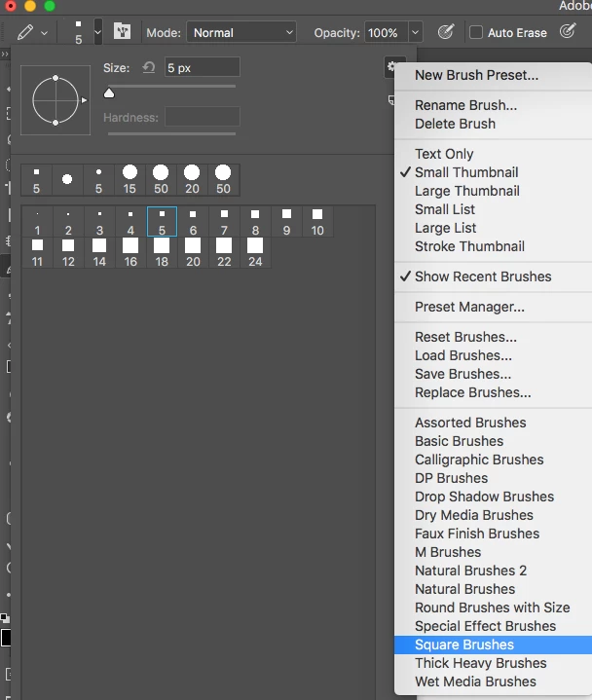The image size is (592, 700).
Task: Load the Natural Brushes 2 set
Action: [x=493, y=571]
